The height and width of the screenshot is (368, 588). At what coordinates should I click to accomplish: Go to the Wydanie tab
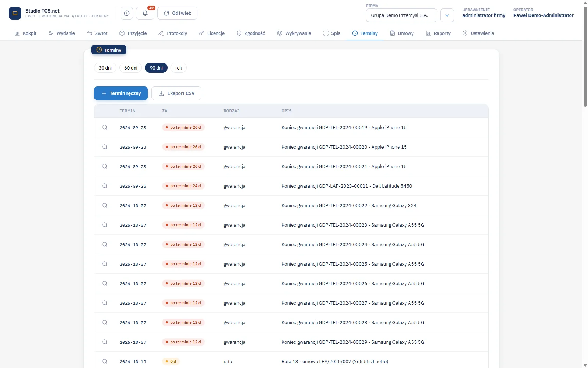(x=62, y=33)
